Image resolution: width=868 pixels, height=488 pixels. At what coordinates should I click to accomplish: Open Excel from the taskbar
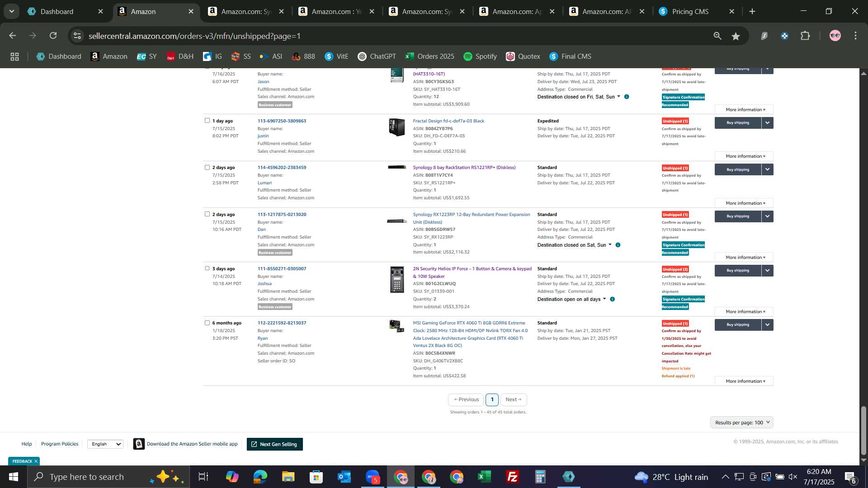point(484,477)
